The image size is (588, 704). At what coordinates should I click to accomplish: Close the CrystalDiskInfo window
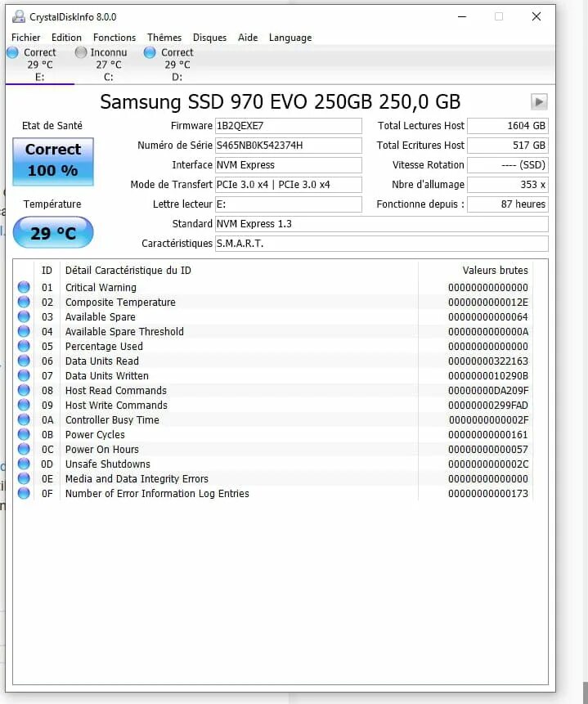(x=536, y=16)
